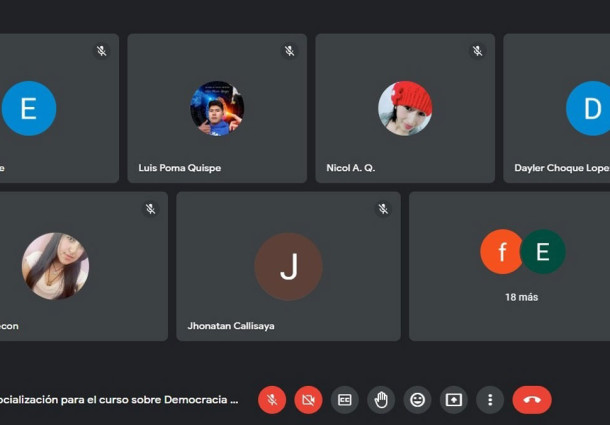The image size is (610, 425).
Task: Select Nicol A. Q.'s red hat avatar
Action: pyautogui.click(x=405, y=108)
